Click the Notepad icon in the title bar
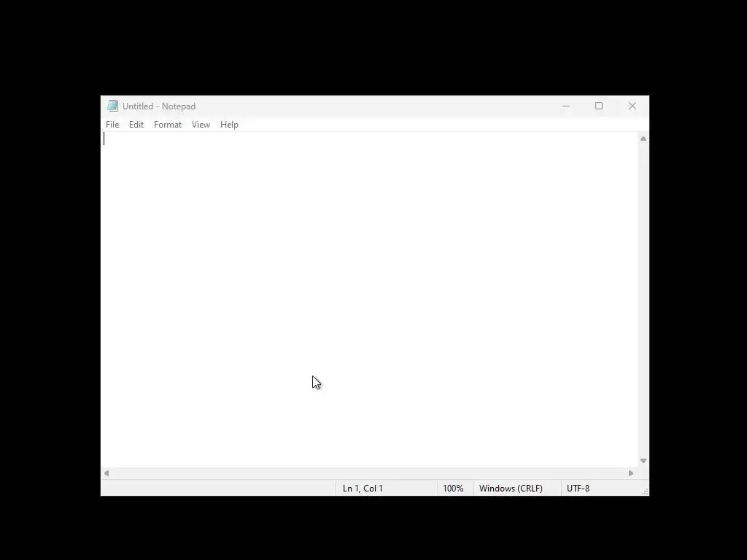 point(112,106)
